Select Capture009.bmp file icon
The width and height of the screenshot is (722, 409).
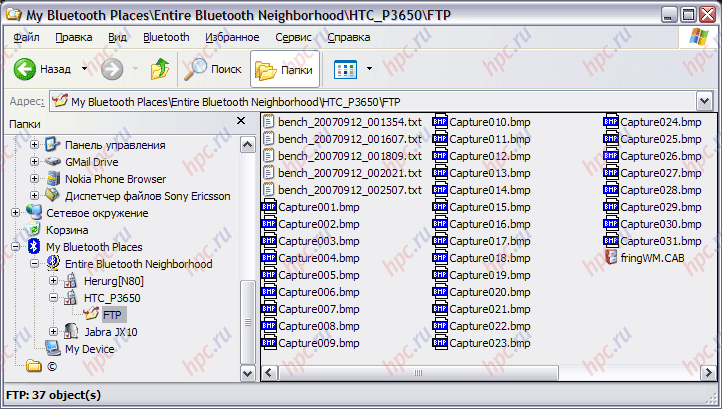(x=269, y=343)
